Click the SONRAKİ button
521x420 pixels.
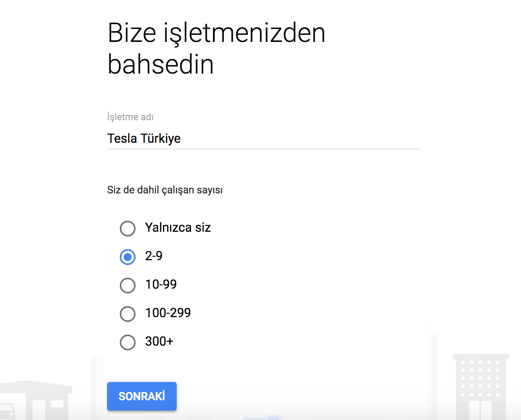(x=142, y=396)
